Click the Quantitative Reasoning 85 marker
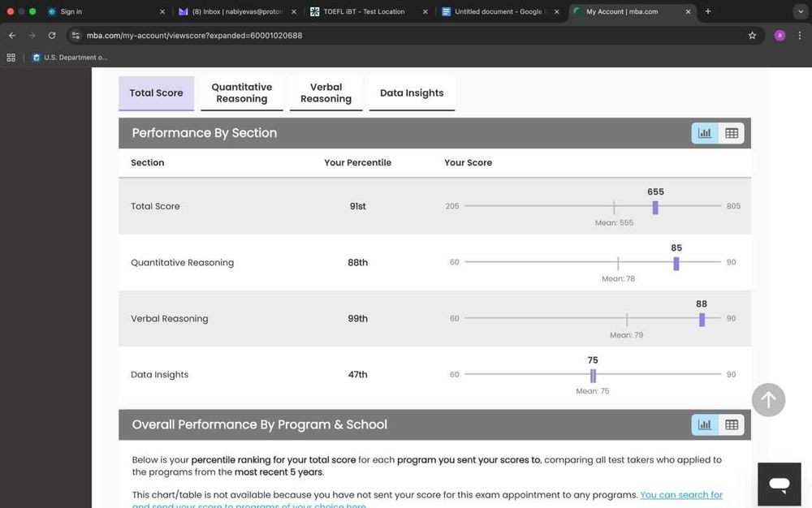The height and width of the screenshot is (508, 812). (x=676, y=264)
